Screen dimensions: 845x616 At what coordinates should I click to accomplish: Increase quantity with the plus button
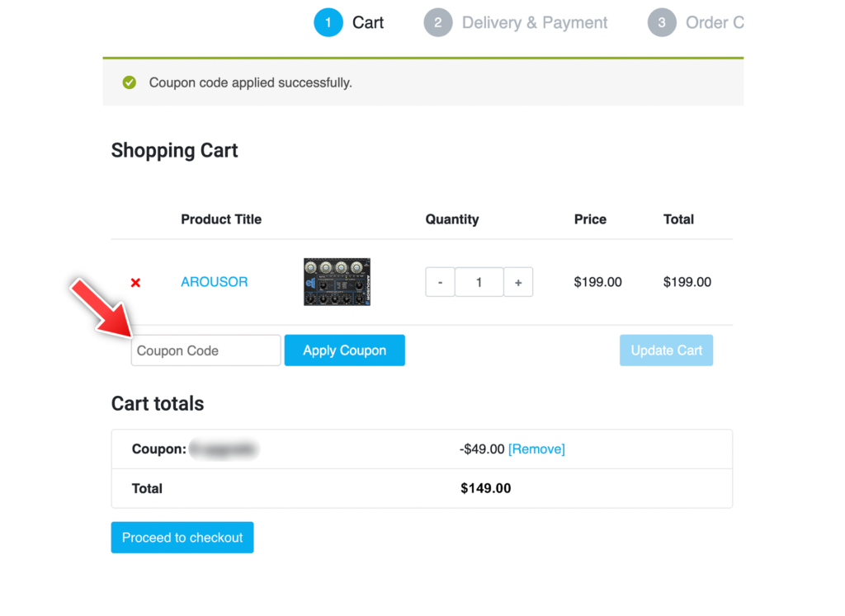pos(518,282)
